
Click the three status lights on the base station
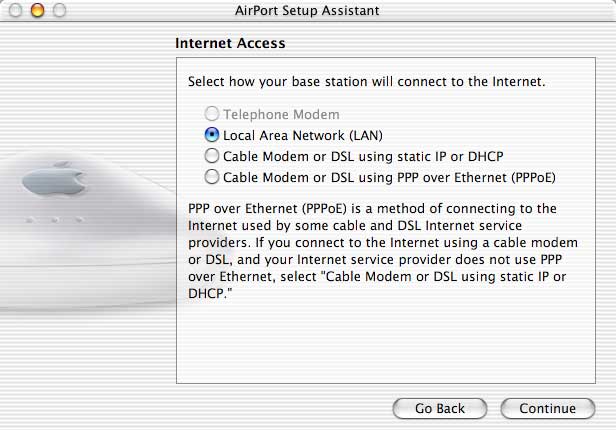point(54,220)
